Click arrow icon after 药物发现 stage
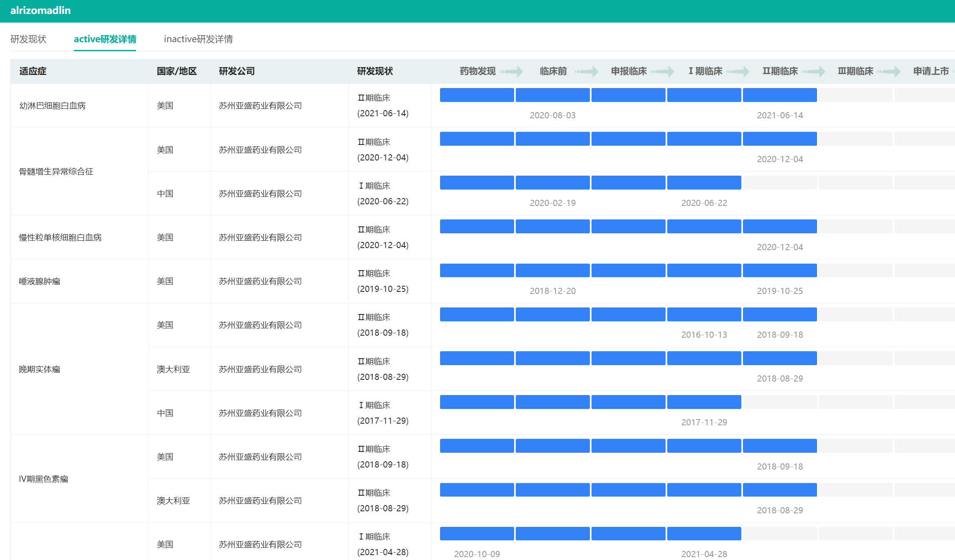 click(x=512, y=71)
